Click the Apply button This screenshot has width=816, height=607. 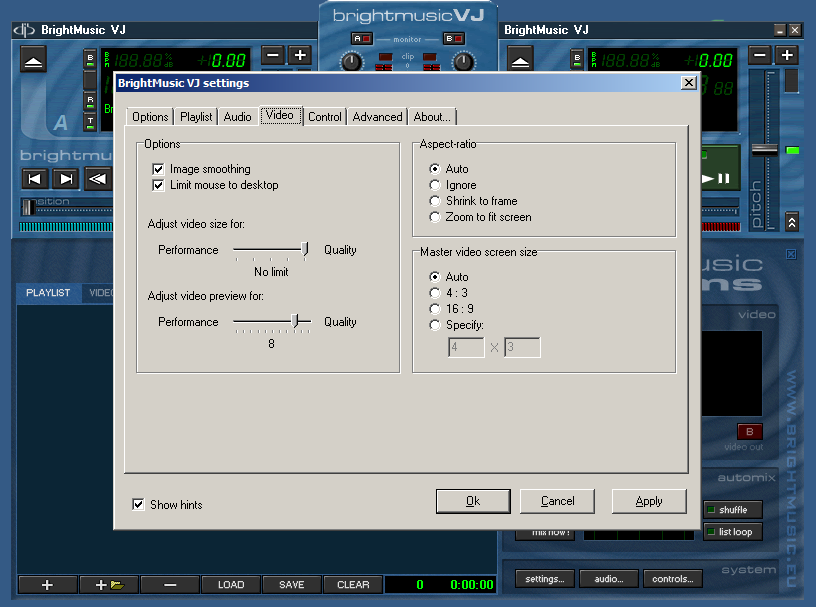[649, 501]
